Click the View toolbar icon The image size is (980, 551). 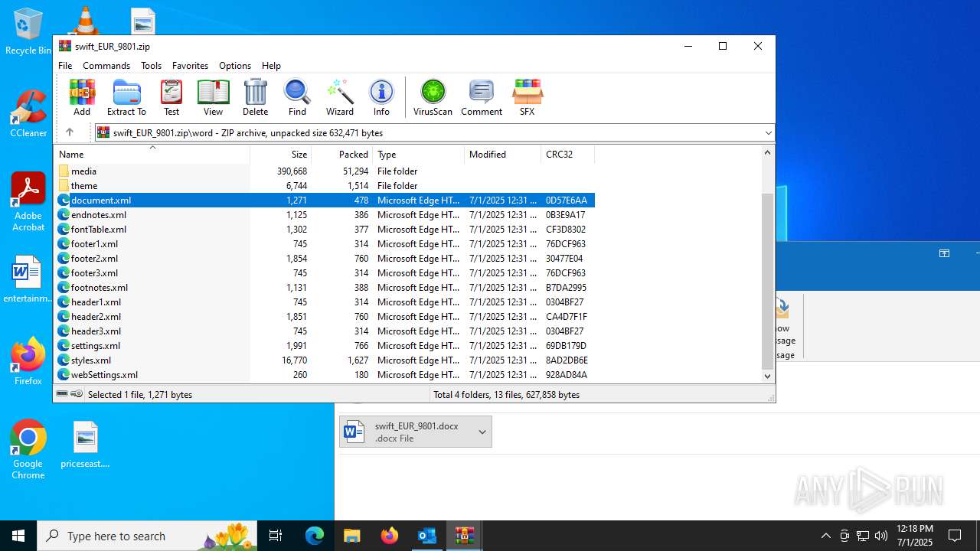(213, 97)
